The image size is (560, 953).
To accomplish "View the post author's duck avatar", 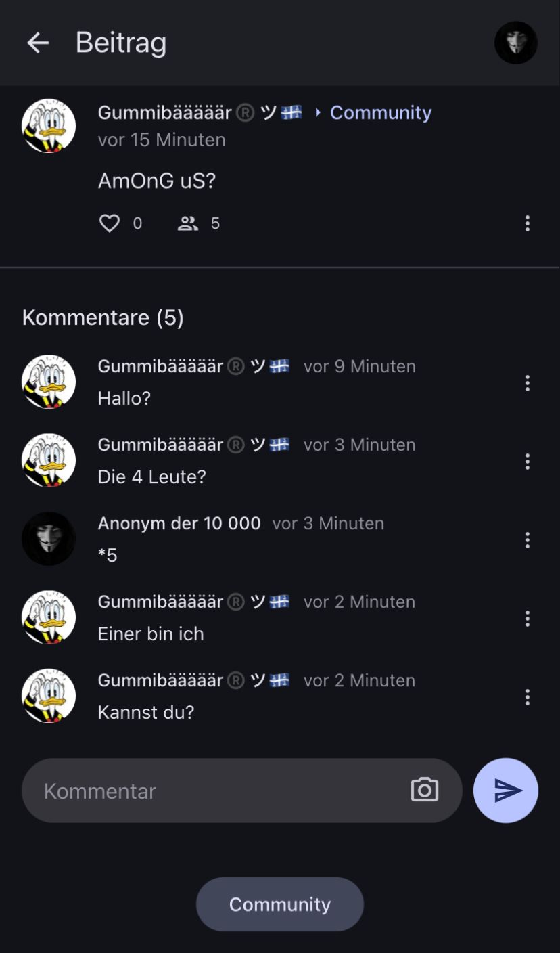I will pos(49,126).
